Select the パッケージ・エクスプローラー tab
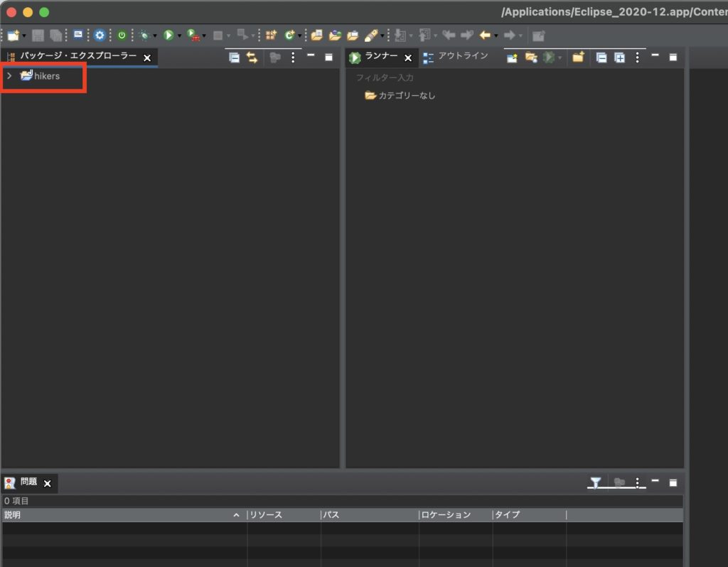The height and width of the screenshot is (567, 728). (x=78, y=56)
